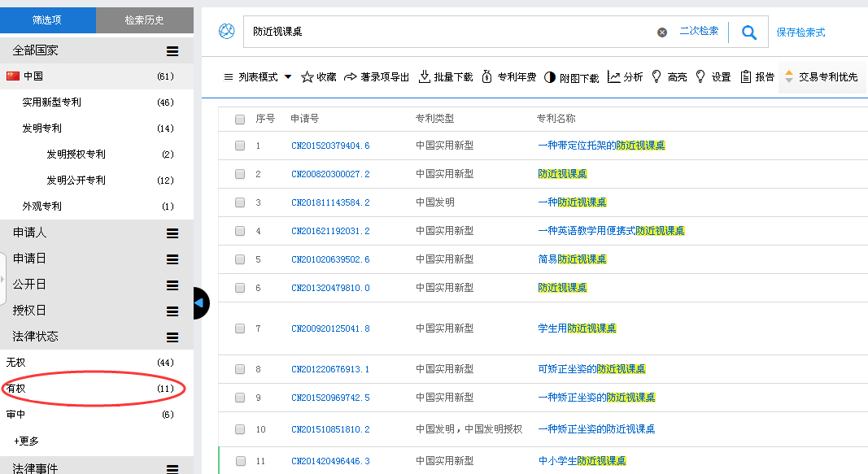Toggle 高亮 highlight bulb icon
Image resolution: width=868 pixels, height=474 pixels.
[656, 77]
